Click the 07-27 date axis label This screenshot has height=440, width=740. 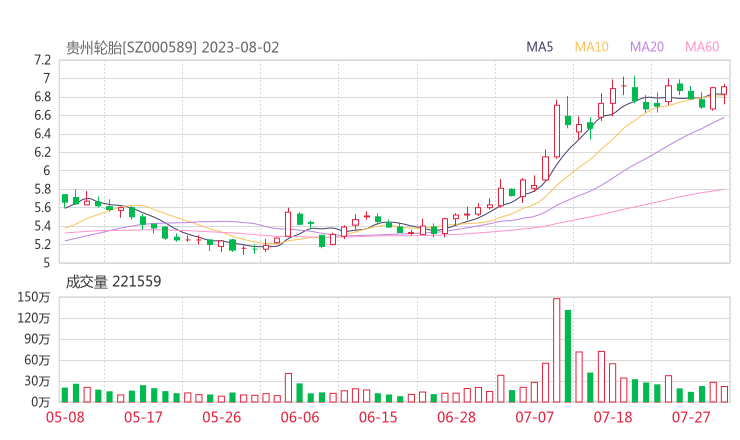pos(691,417)
